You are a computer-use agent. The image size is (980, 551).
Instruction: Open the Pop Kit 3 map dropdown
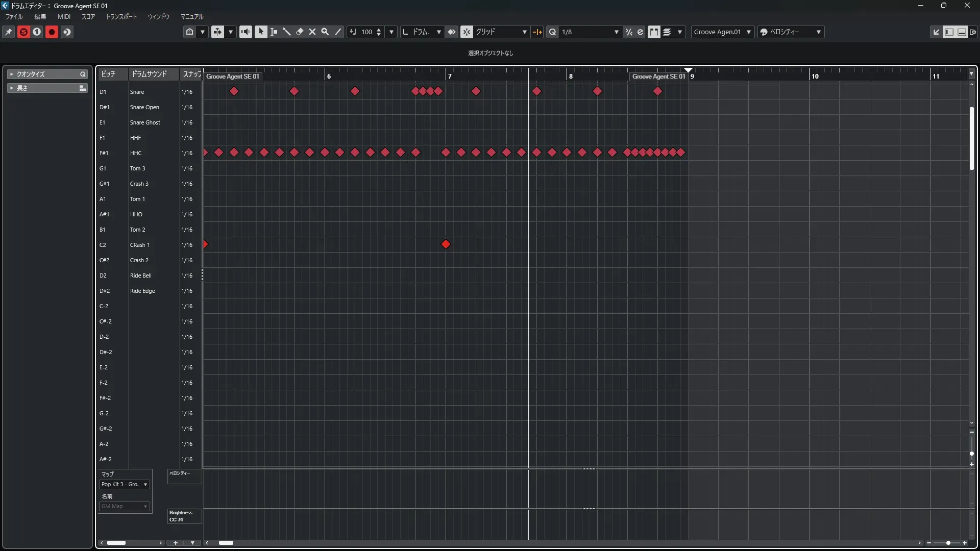point(125,484)
